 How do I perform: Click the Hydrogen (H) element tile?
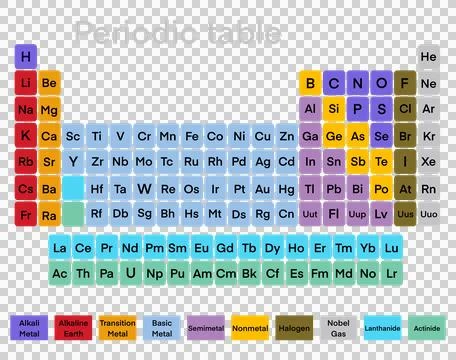(x=26, y=57)
